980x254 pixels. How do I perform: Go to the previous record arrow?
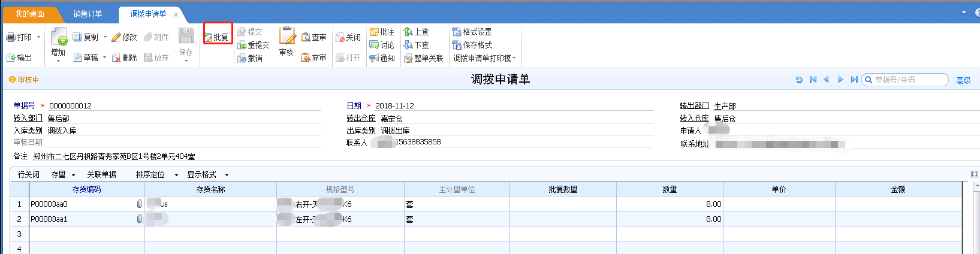[826, 80]
